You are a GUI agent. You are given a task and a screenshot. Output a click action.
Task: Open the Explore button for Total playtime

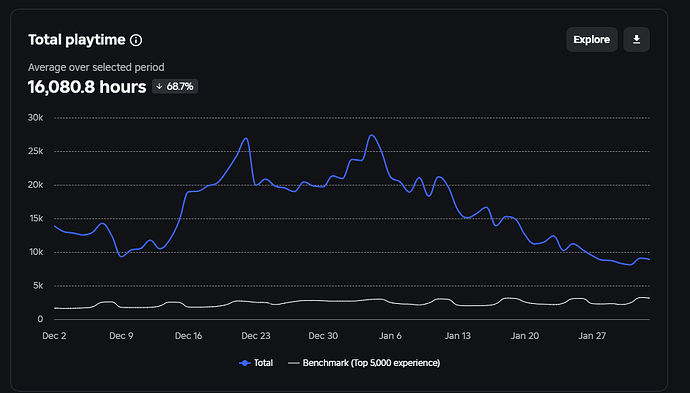click(591, 40)
